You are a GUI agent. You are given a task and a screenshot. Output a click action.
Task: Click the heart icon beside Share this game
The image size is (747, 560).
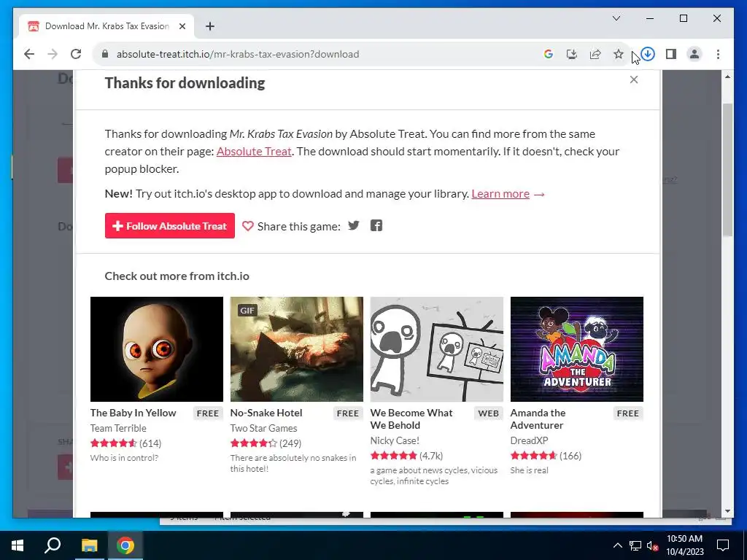coord(248,226)
